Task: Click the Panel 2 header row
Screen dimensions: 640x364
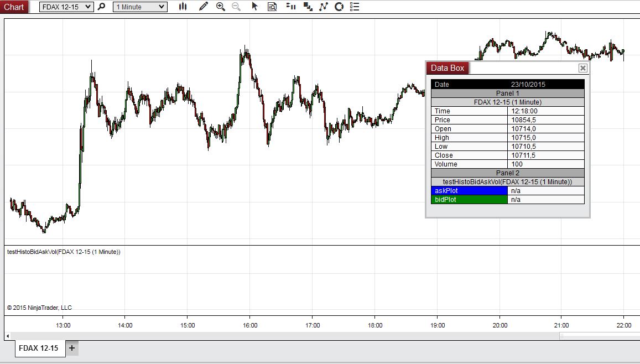Action: point(508,173)
